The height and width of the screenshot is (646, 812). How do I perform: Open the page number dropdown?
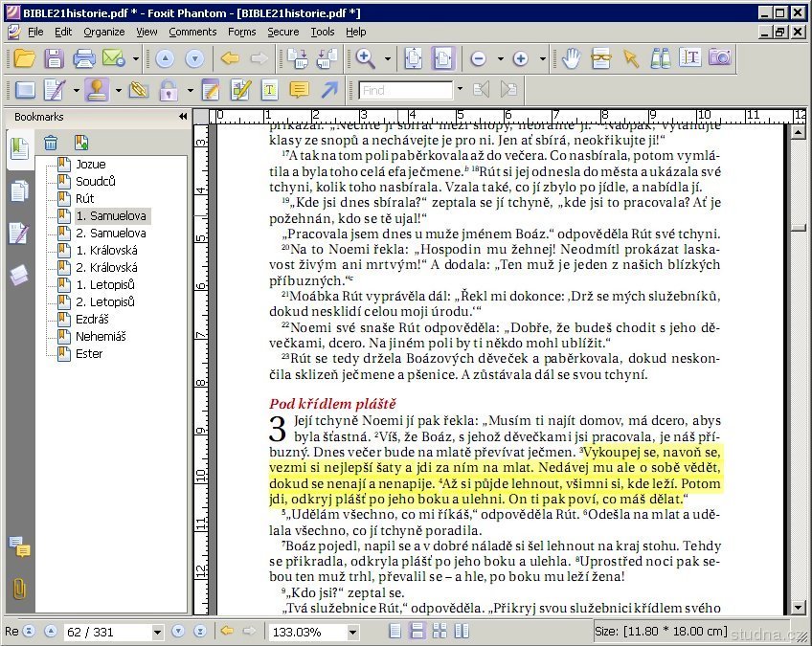coord(157,633)
